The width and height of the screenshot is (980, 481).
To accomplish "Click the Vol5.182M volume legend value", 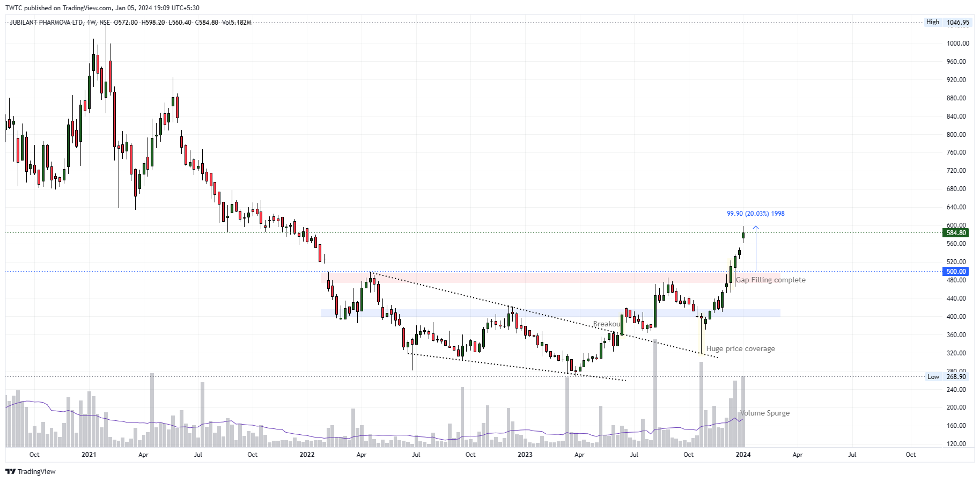I will [237, 23].
